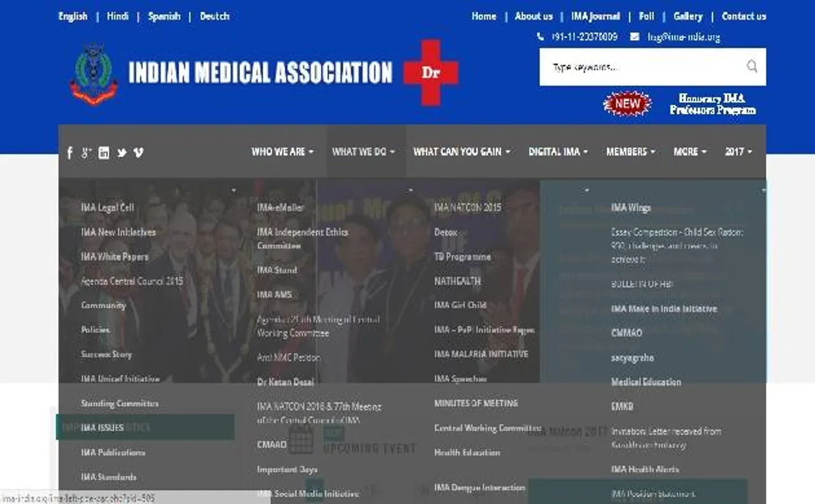Click the IMA emblem logo
The width and height of the screenshot is (815, 504).
pyautogui.click(x=94, y=73)
